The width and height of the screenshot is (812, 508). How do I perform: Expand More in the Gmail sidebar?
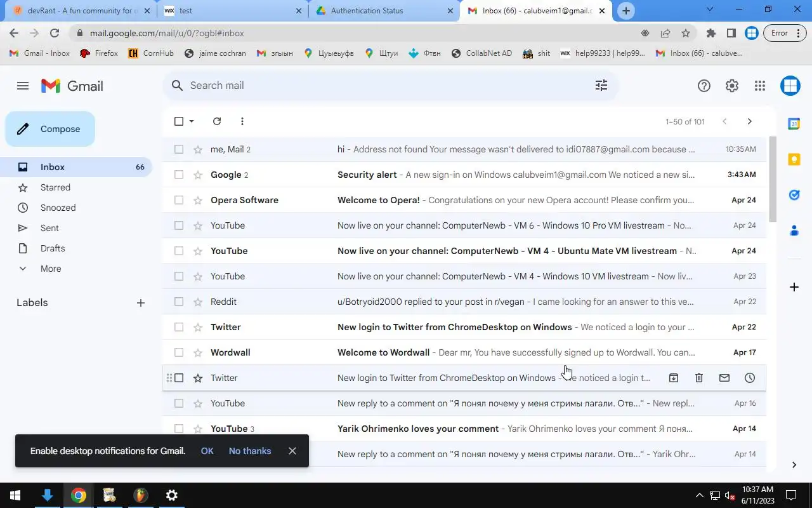[51, 269]
